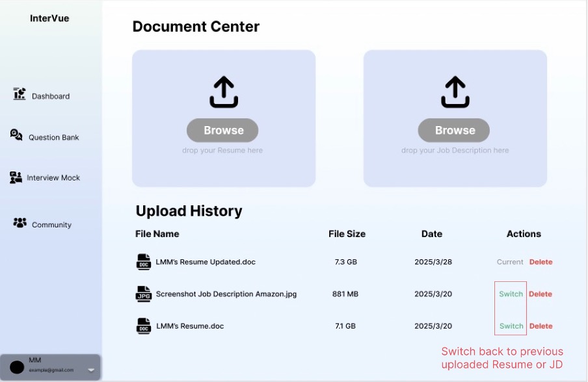
Task: Click the job description upload arrow icon
Action: 455,92
